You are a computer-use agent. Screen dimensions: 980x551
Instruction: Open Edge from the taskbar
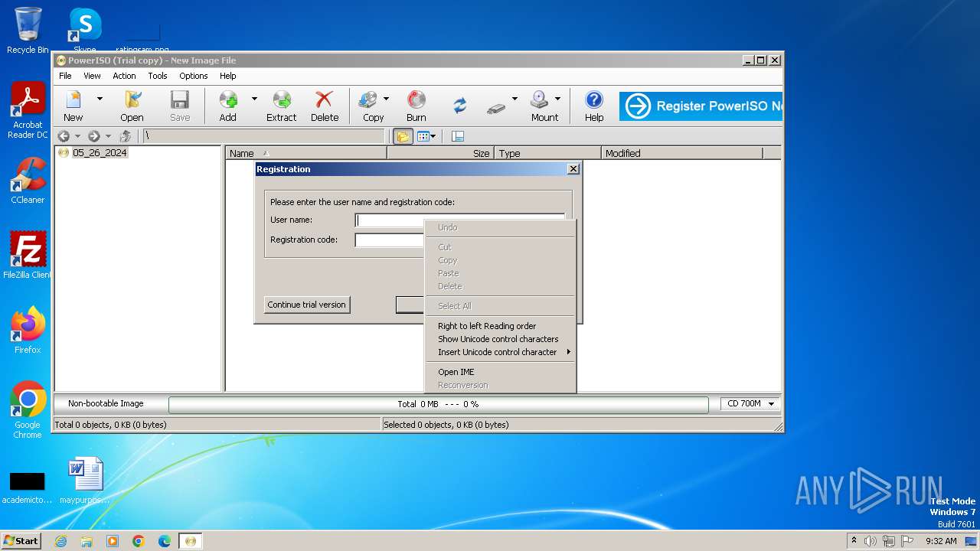tap(165, 541)
